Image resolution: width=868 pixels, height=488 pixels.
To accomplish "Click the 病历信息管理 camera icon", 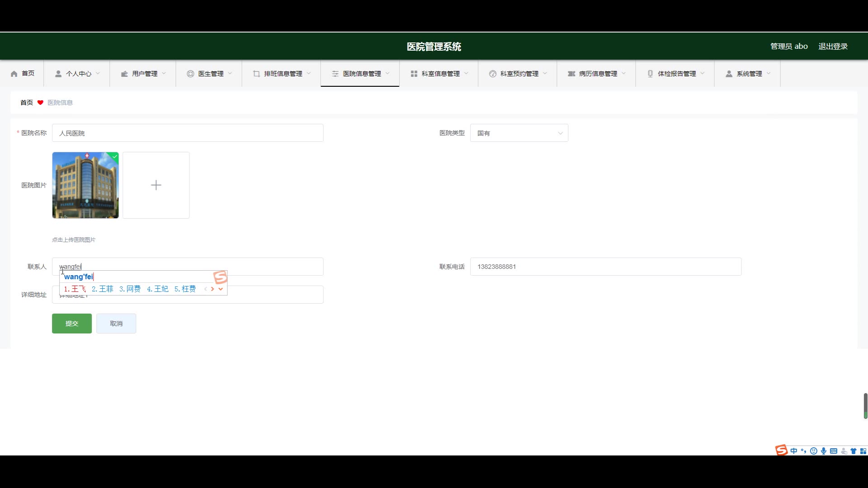I will [571, 74].
